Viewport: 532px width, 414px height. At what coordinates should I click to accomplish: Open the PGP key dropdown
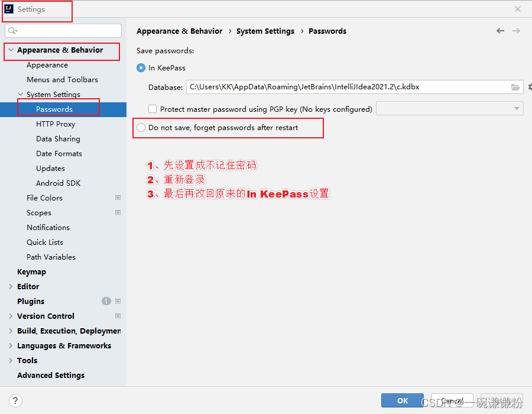[450, 109]
